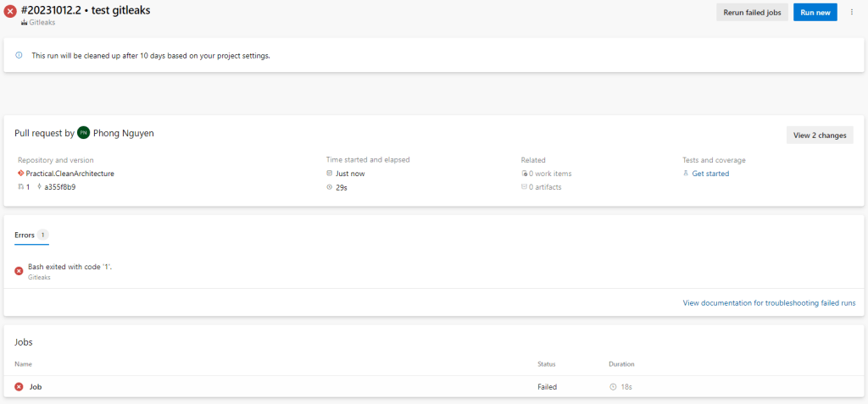The image size is (868, 404).
Task: Open commit a355f8b9
Action: tap(59, 187)
